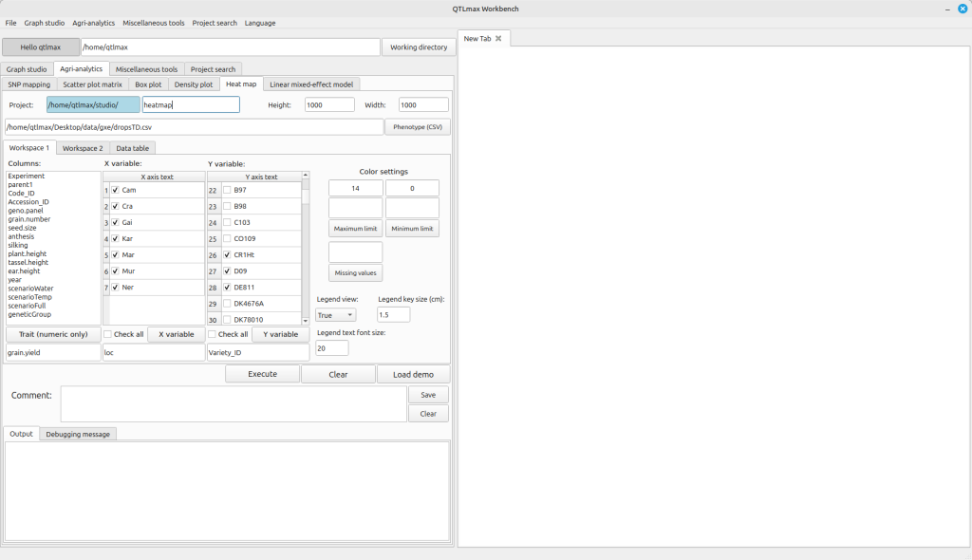Screen dimensions: 972x560
Task: Switch to the Data table tab
Action: 131,148
